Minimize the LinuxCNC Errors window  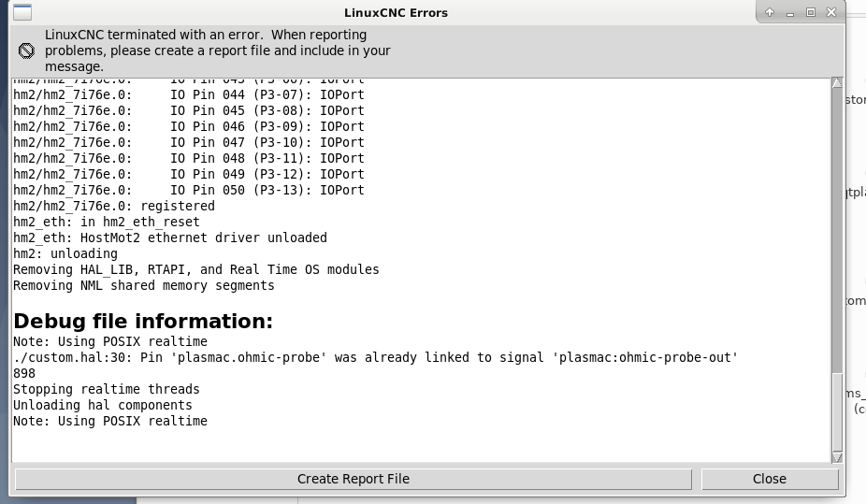[x=790, y=12]
